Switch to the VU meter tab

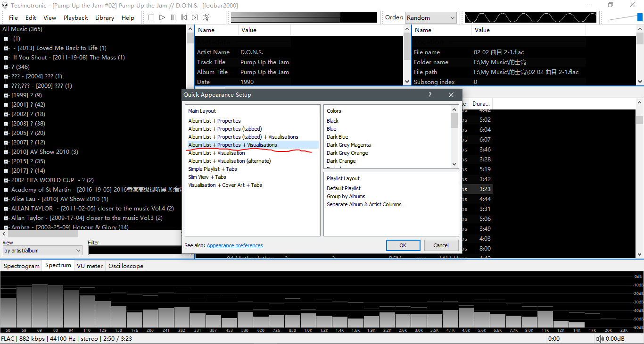[90, 266]
